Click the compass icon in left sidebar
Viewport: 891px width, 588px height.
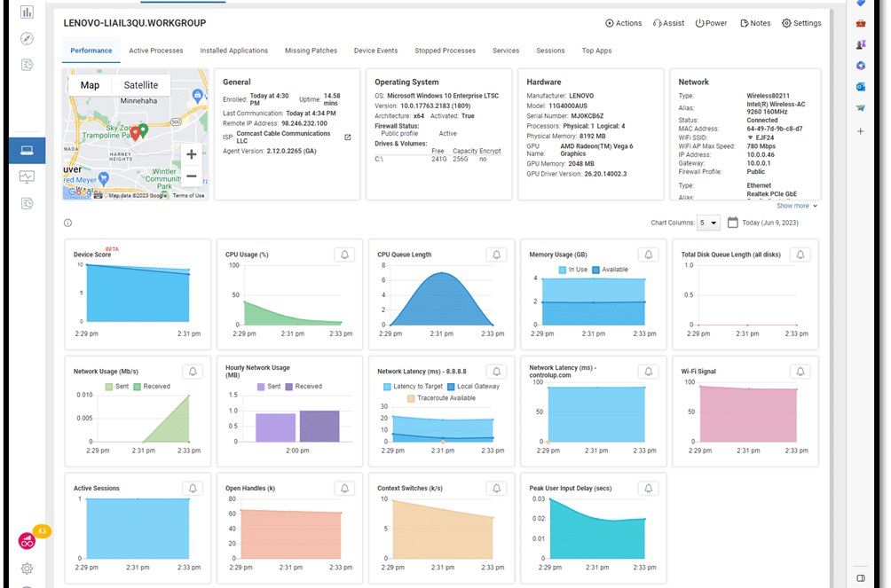(x=27, y=39)
